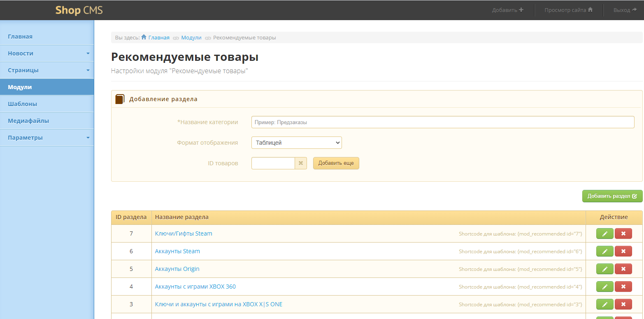This screenshot has width=644, height=319.
Task: Open the Аккаунты Origin link
Action: pyautogui.click(x=177, y=269)
